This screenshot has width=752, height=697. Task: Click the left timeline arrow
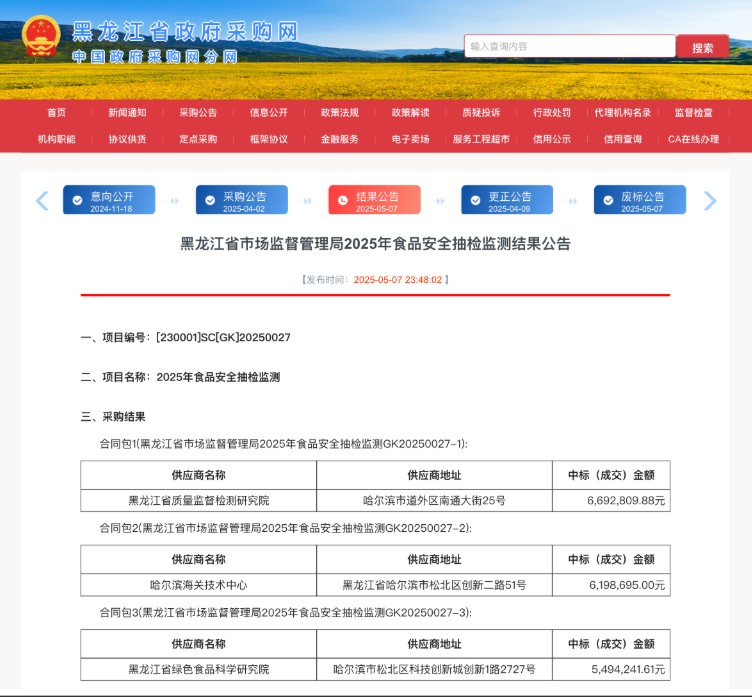coord(42,201)
